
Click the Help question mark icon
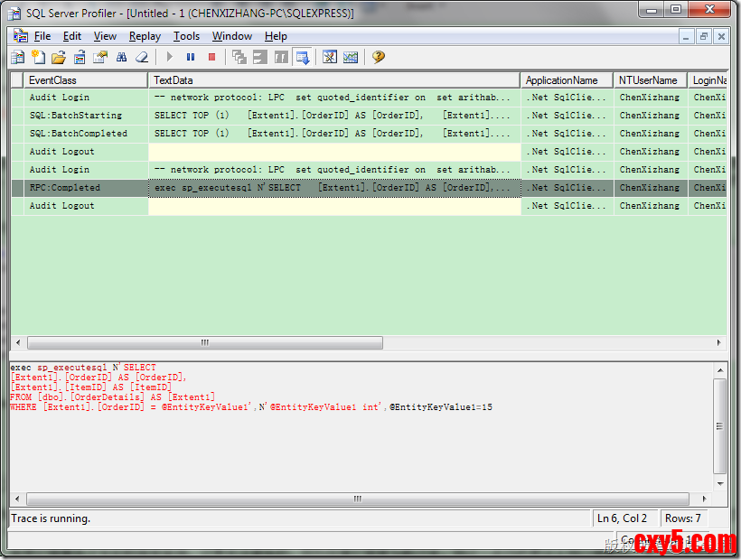pyautogui.click(x=379, y=57)
